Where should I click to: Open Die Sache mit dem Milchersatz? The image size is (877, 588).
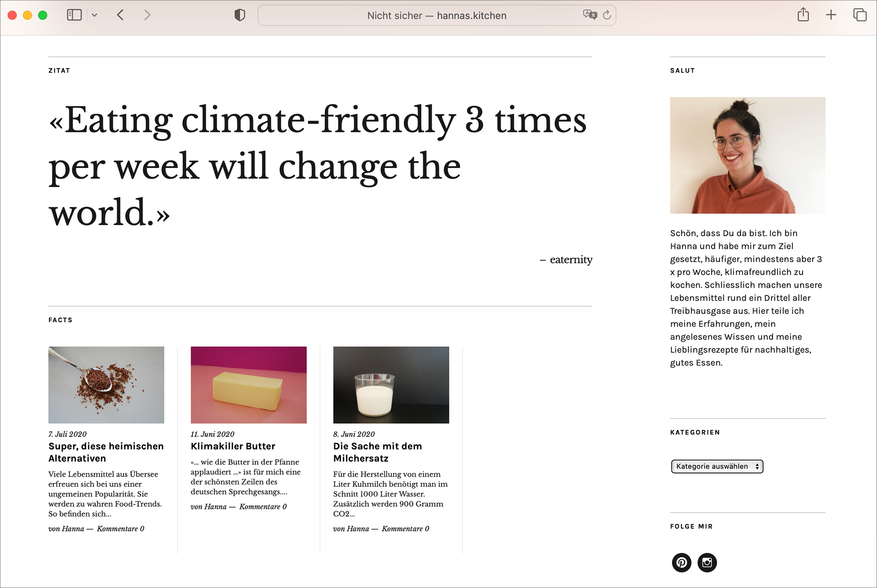[x=377, y=452]
